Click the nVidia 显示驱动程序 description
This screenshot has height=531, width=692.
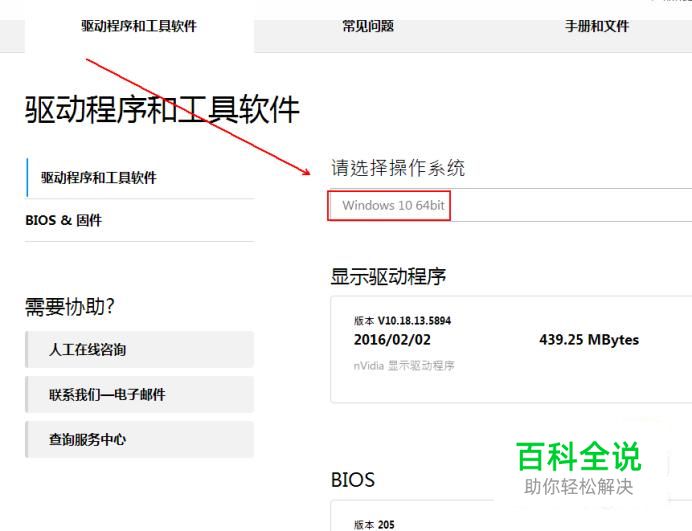tap(404, 365)
